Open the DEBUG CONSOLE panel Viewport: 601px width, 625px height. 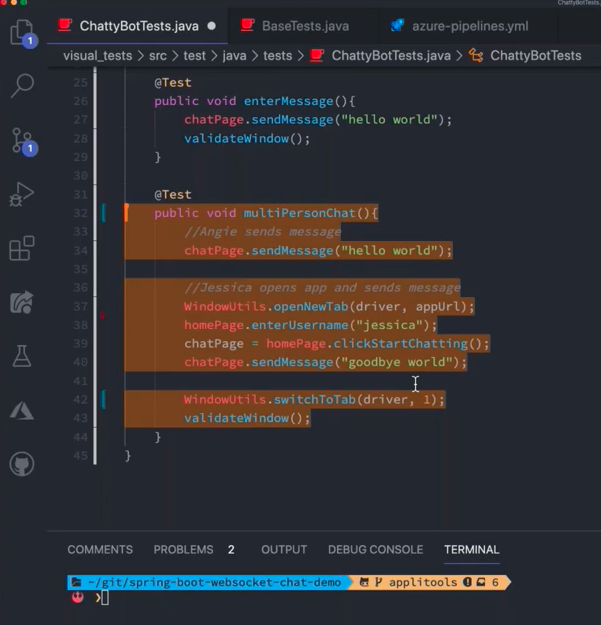click(375, 549)
